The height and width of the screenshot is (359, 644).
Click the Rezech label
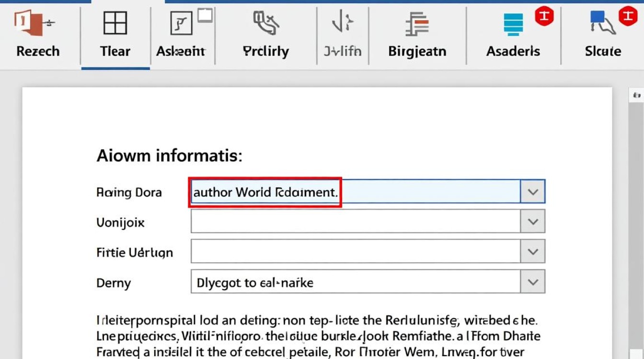[38, 51]
